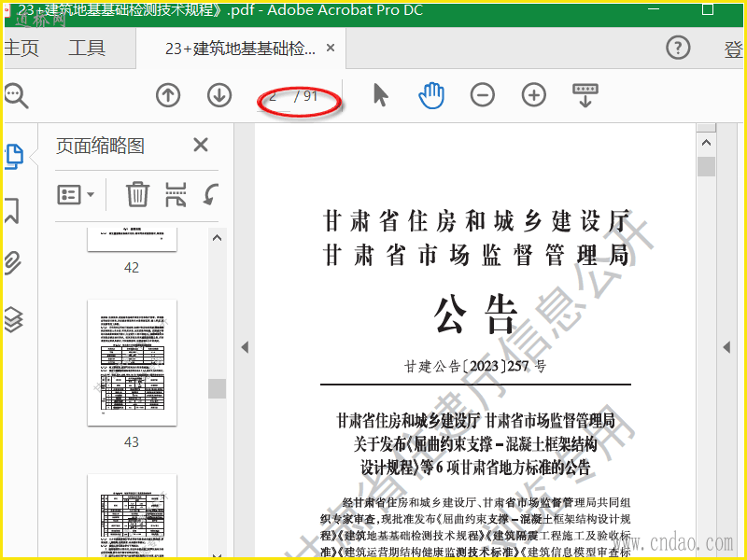Click the 甘肃省市场监督管理局 title line
This screenshot has height=560, width=747.
(x=476, y=255)
